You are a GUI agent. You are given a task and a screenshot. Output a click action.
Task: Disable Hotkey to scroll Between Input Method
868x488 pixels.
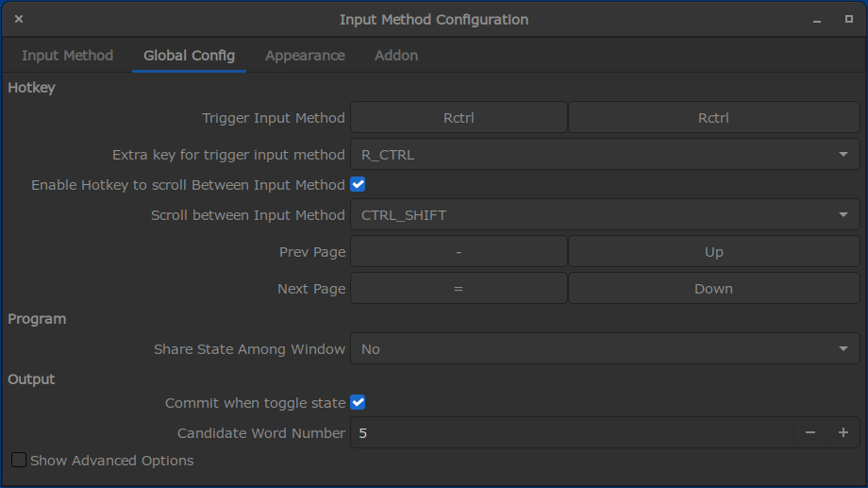coord(358,185)
